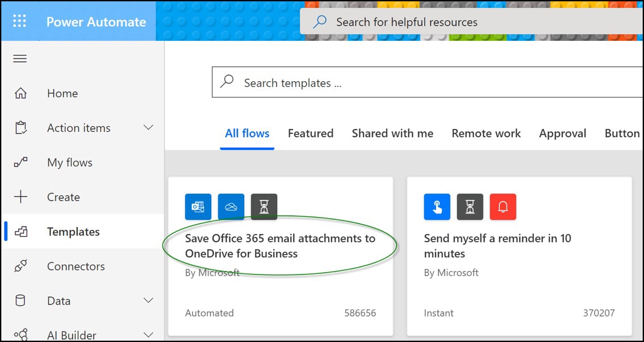
Task: Click the 586656 usage count
Action: [x=360, y=313]
